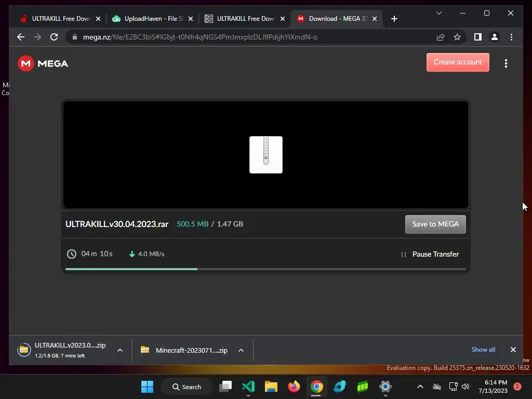The width and height of the screenshot is (532, 399).
Task: Click the ULTRAKILL.v30.04.2023.rar file name
Action: [117, 224]
